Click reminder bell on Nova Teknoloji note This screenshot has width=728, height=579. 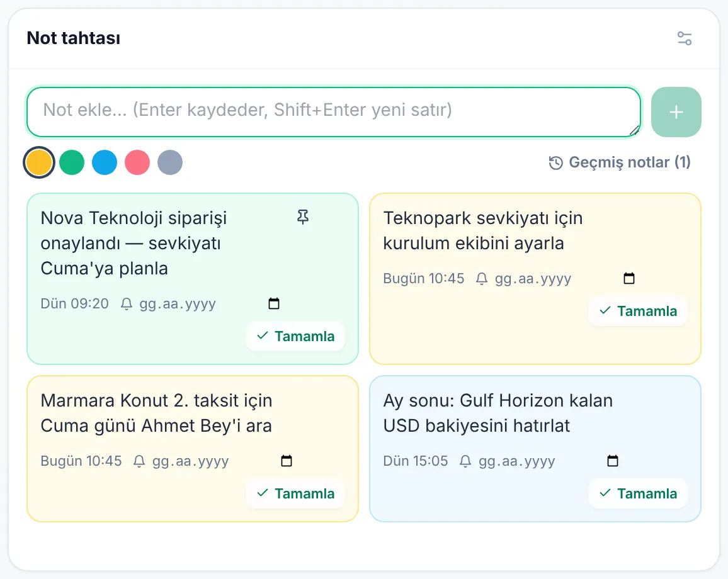coord(127,304)
